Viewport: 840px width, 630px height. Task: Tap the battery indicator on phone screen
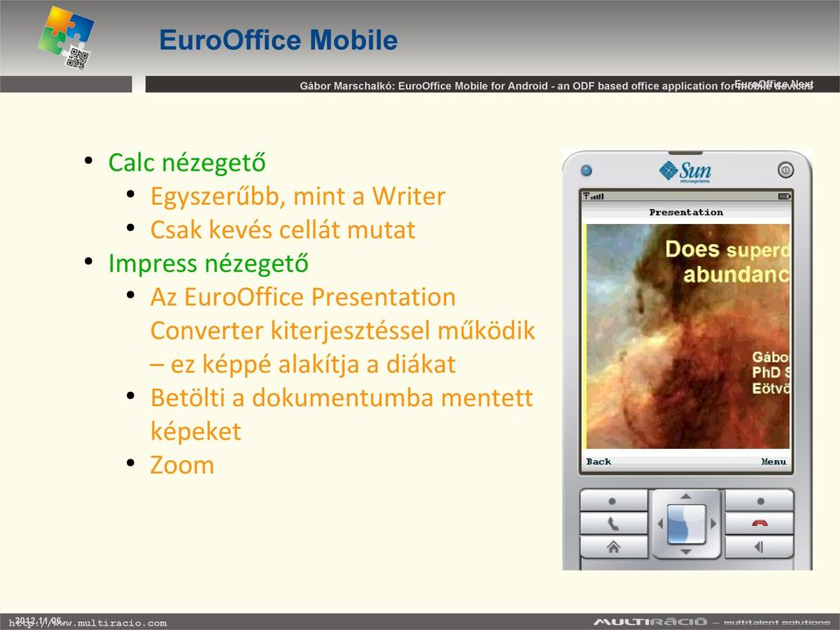784,197
